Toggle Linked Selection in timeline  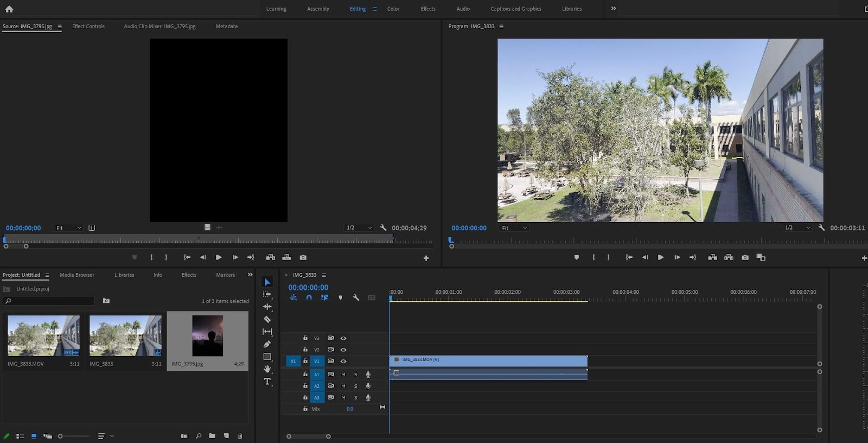click(324, 298)
